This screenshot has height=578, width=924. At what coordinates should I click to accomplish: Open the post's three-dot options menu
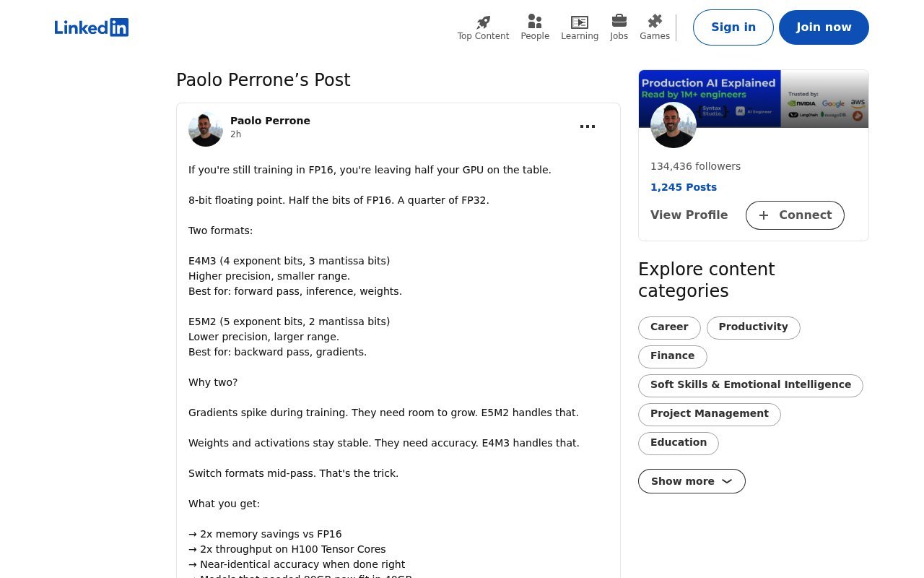click(588, 126)
